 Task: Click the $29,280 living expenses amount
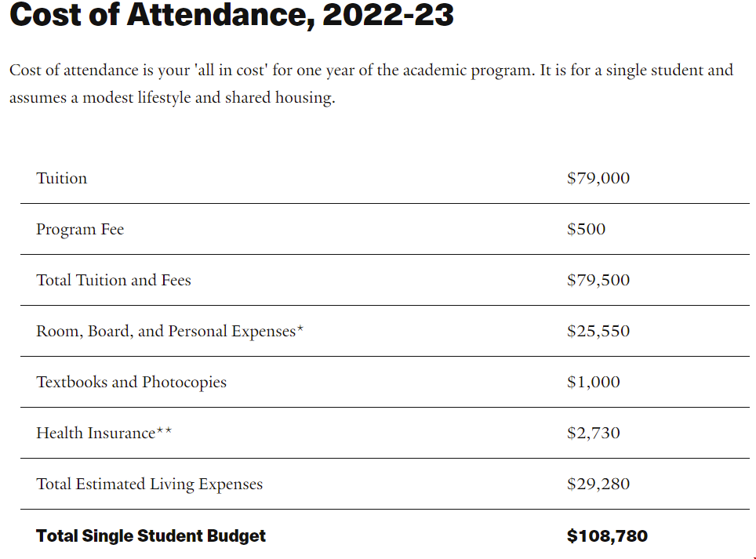tap(598, 484)
